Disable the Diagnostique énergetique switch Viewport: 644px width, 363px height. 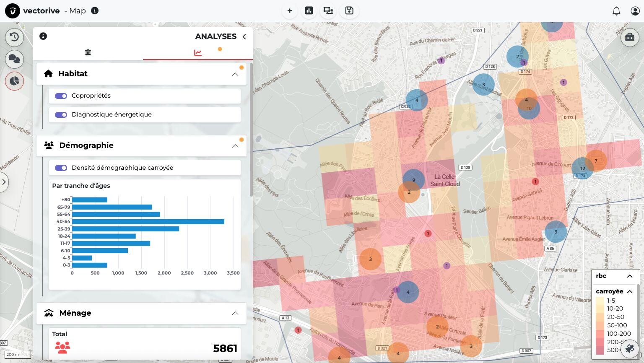click(61, 115)
